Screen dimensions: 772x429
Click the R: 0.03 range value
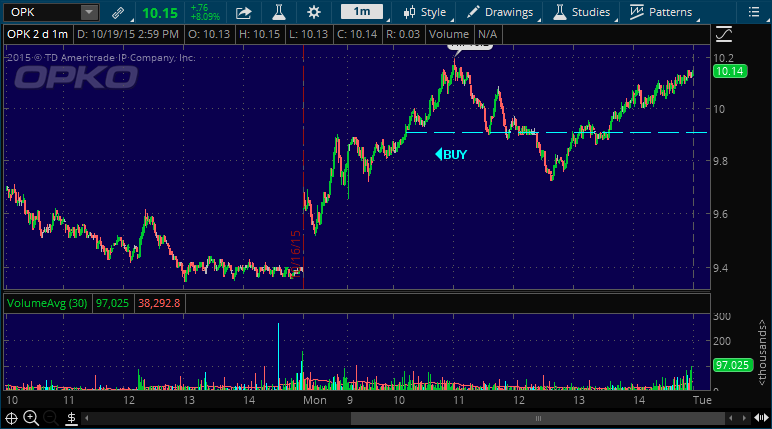point(403,34)
